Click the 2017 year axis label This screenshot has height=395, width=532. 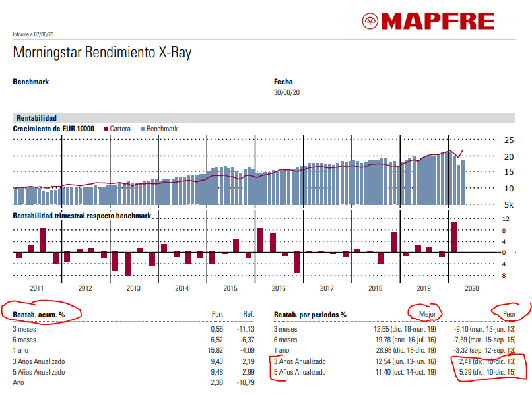coord(327,288)
